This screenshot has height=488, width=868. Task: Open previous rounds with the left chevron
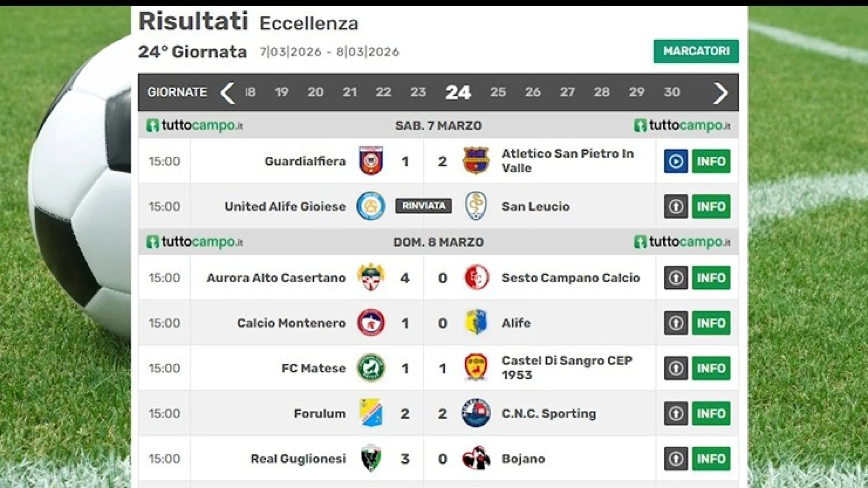(x=227, y=93)
